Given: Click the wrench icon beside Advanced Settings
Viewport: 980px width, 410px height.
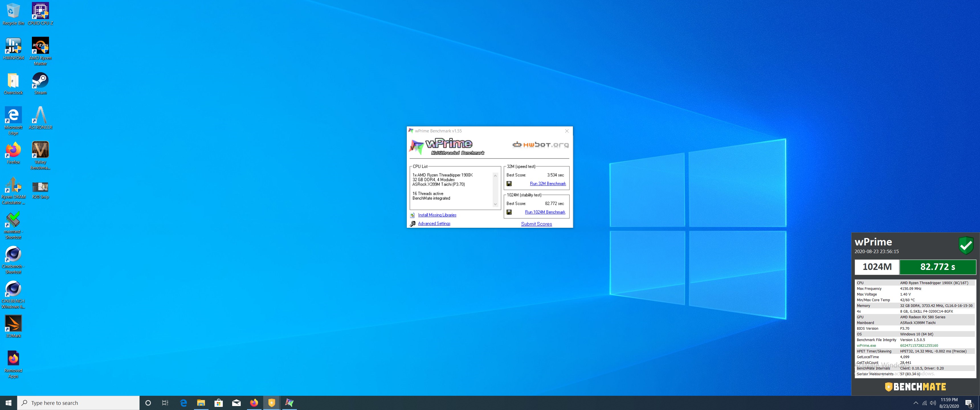Looking at the screenshot, I should (x=413, y=224).
